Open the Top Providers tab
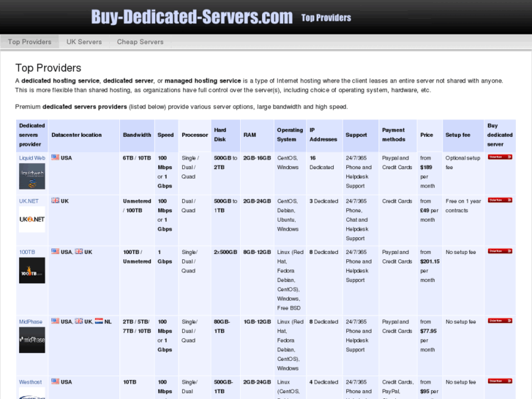Viewport: 532px width, 399px height. [29, 42]
